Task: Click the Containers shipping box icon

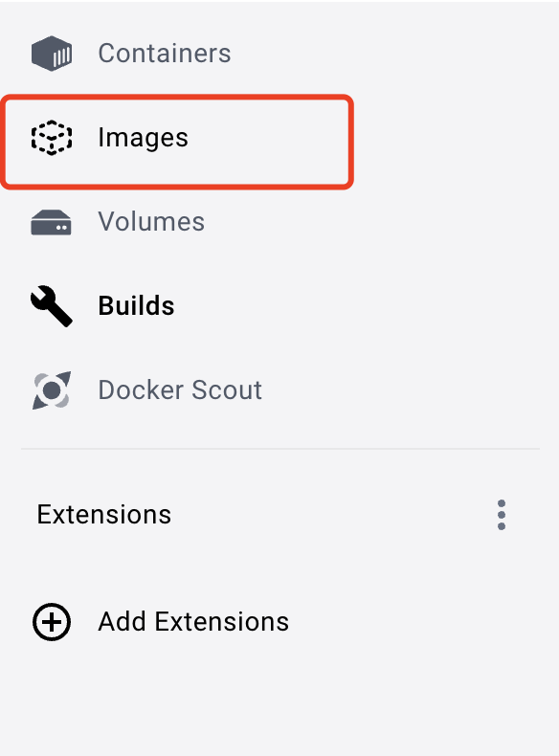Action: point(52,53)
